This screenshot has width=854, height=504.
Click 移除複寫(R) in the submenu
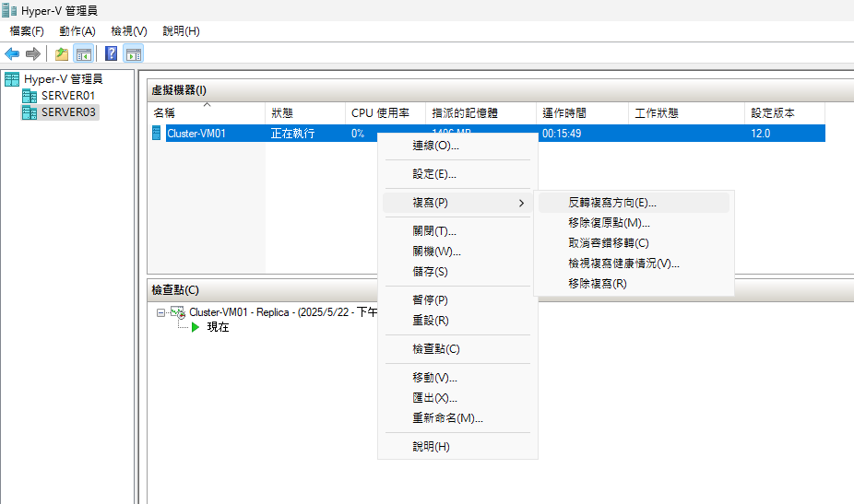click(597, 284)
